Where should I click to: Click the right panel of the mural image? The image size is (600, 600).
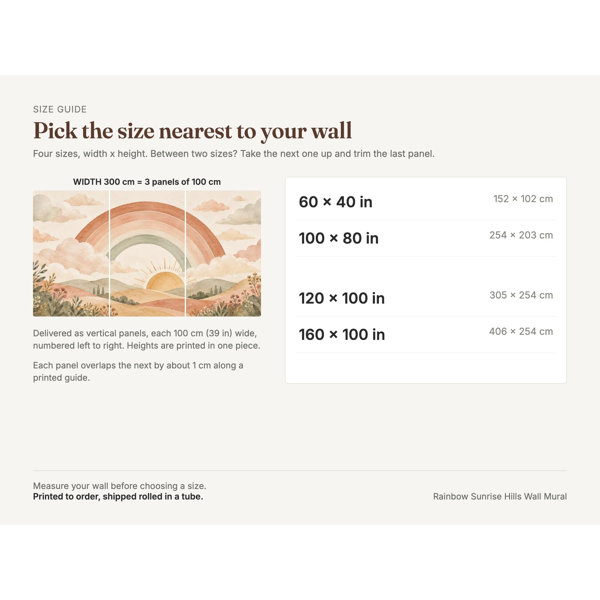(x=223, y=253)
